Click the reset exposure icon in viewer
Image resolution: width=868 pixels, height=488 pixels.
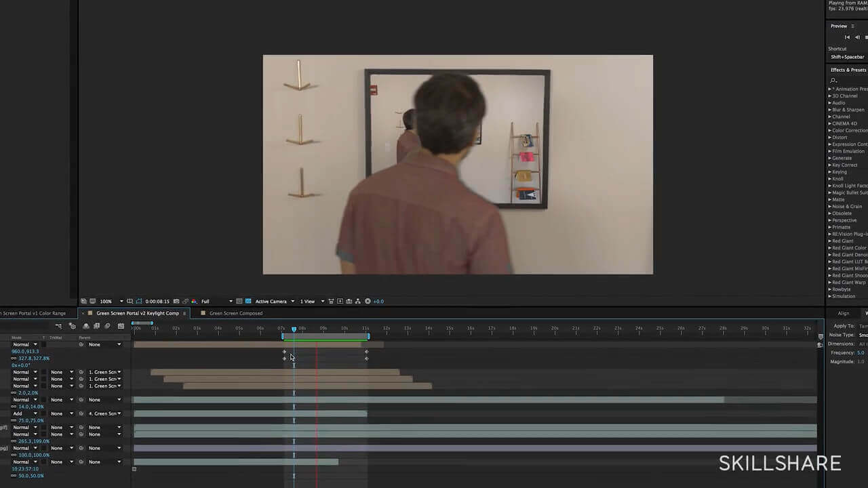click(368, 302)
